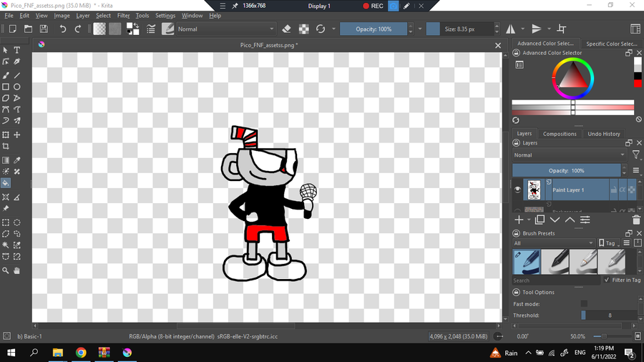Select the Line tool
644x362 pixels.
pyautogui.click(x=17, y=76)
